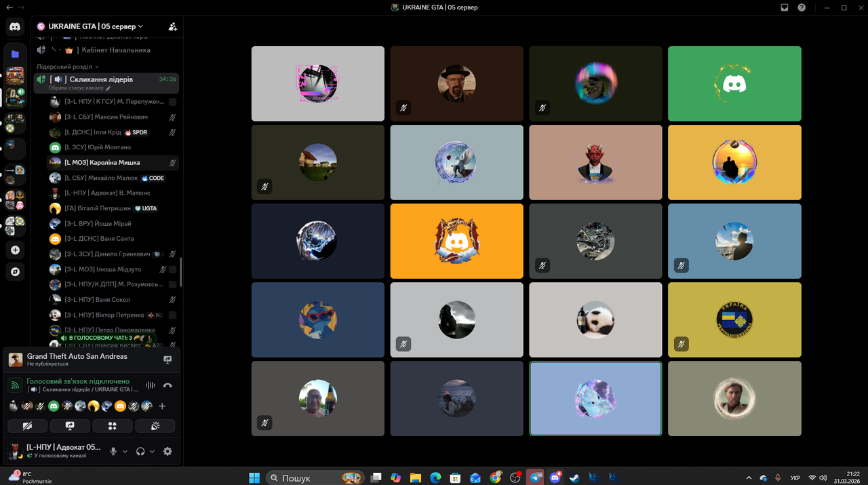Select user Віталій Петришин in list

click(x=113, y=208)
